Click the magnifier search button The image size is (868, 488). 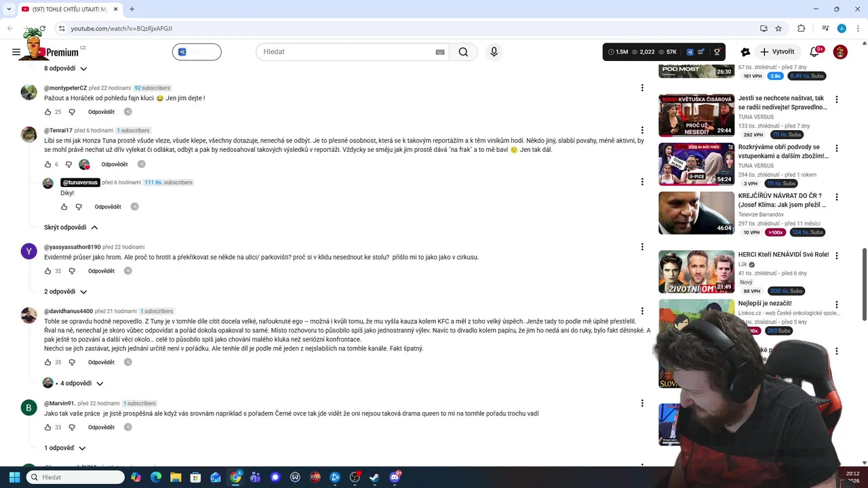click(x=463, y=52)
